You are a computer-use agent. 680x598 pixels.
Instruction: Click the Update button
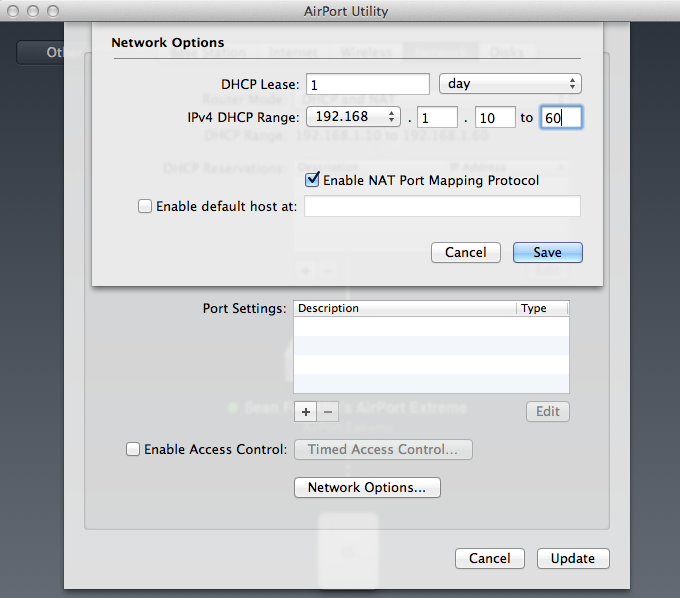click(x=573, y=559)
